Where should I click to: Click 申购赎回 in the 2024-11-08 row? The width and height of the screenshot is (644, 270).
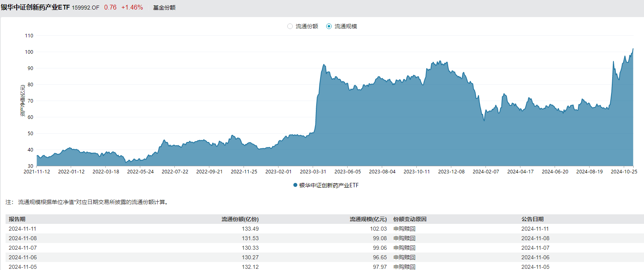click(404, 238)
